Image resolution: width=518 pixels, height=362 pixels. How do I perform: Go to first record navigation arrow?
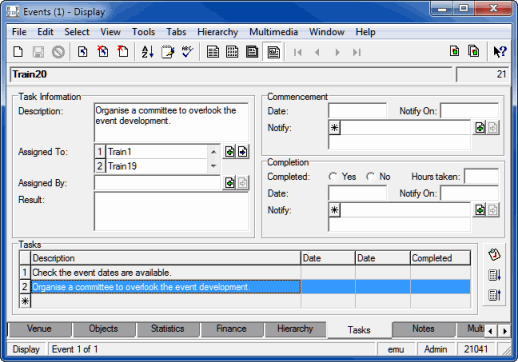(x=298, y=52)
